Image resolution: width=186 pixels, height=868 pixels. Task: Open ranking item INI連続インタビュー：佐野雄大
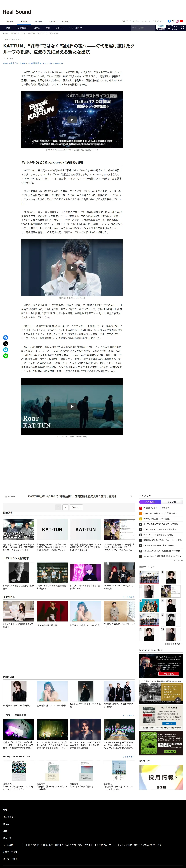(x=156, y=508)
